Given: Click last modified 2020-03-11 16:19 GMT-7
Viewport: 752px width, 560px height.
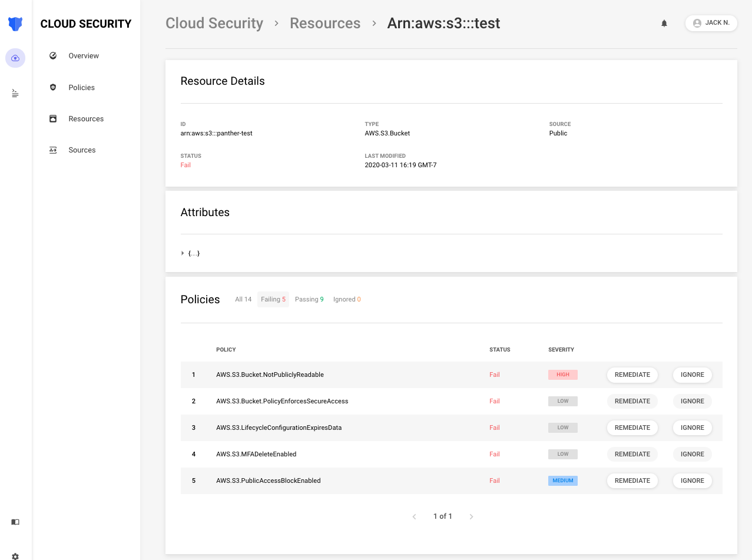Looking at the screenshot, I should (400, 165).
